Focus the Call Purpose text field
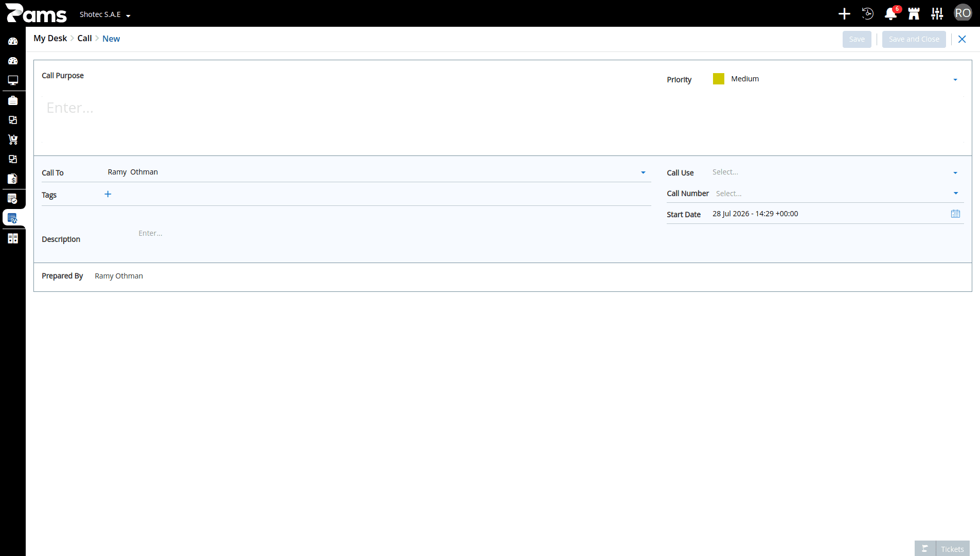980x556 pixels. click(503, 118)
